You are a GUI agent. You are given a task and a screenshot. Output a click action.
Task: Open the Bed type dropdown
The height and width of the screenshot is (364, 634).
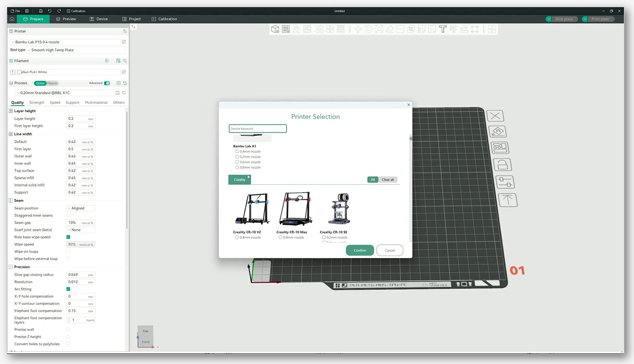click(76, 50)
